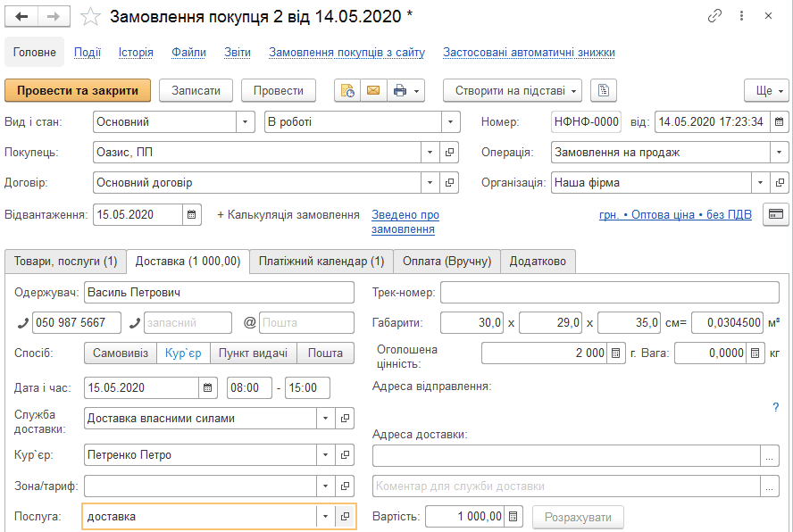
Task: Open calendar picker for Відвантаження date
Action: (192, 214)
